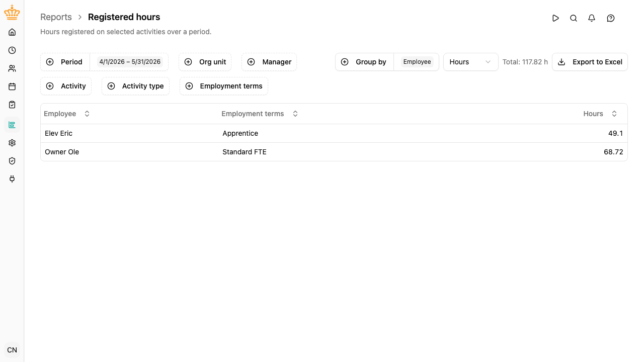Open the calendar icon in sidebar
This screenshot has height=362, width=644.
pyautogui.click(x=12, y=86)
